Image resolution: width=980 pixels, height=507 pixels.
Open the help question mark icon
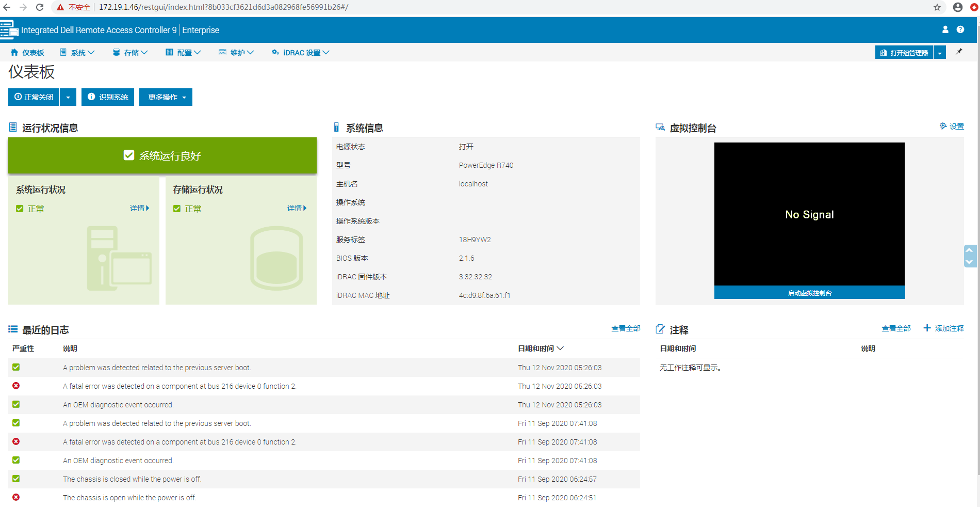pos(960,29)
